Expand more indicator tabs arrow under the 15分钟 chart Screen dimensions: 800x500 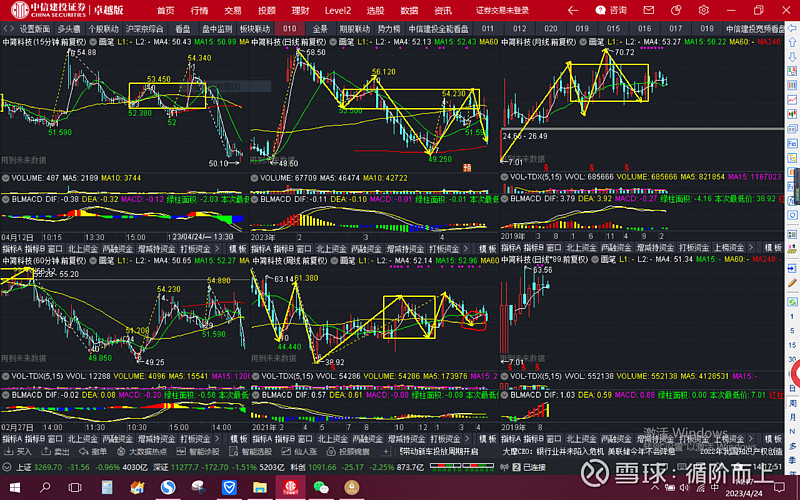pyautogui.click(x=217, y=248)
